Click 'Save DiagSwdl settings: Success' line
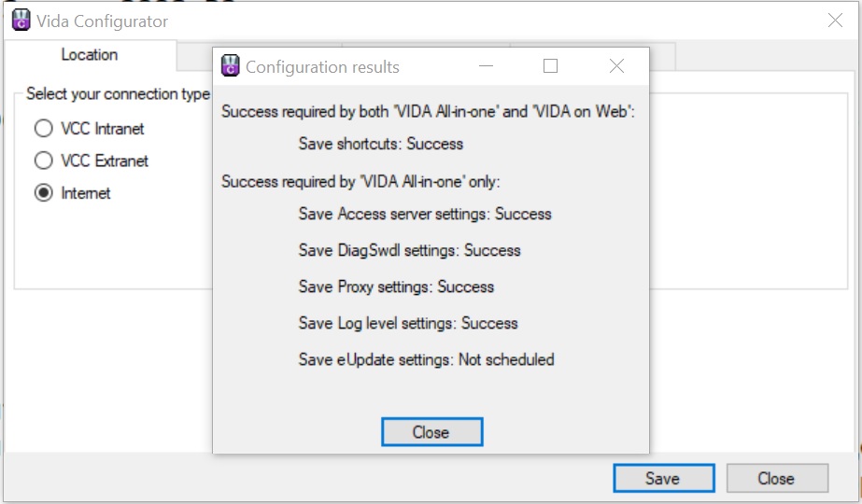This screenshot has width=862, height=504. pyautogui.click(x=409, y=251)
